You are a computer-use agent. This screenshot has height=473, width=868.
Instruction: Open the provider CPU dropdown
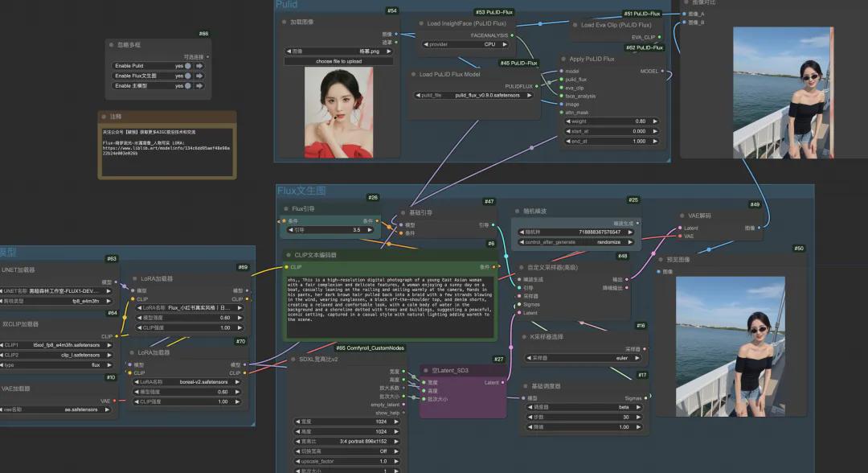click(467, 44)
